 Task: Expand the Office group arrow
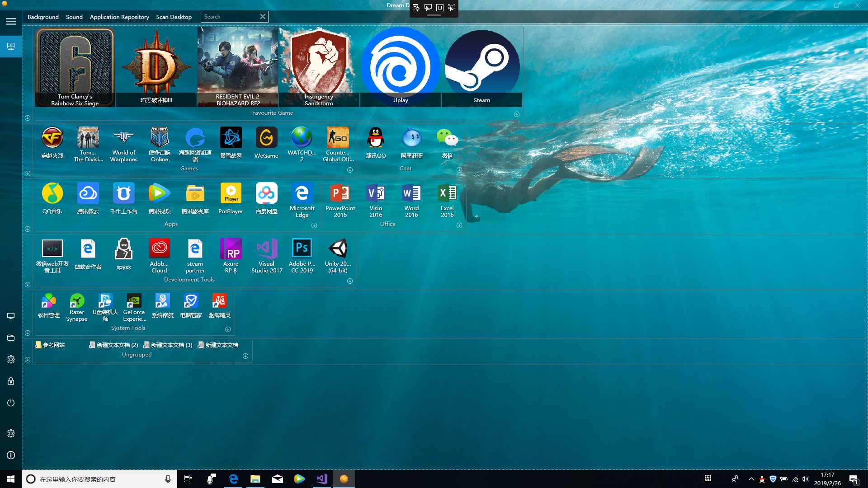tap(459, 225)
